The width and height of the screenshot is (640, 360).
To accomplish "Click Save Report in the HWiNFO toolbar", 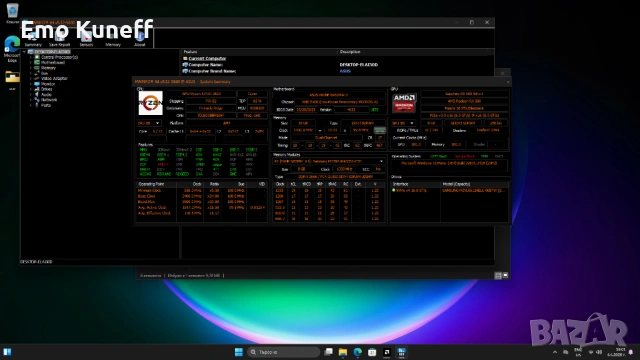I will (60, 40).
